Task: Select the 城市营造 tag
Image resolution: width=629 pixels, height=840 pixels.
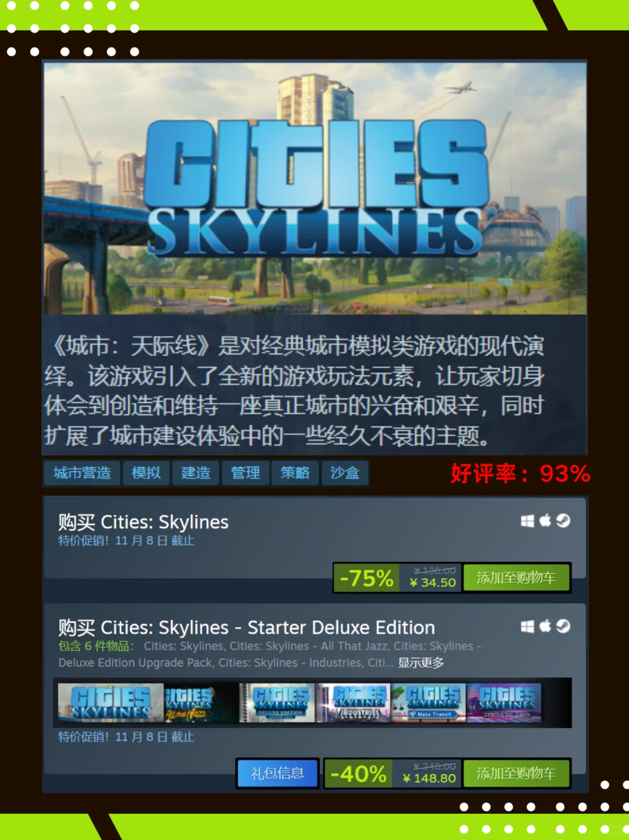Action: pos(82,473)
